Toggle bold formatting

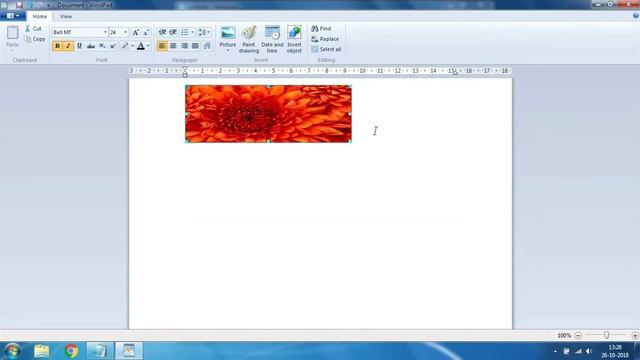click(57, 46)
